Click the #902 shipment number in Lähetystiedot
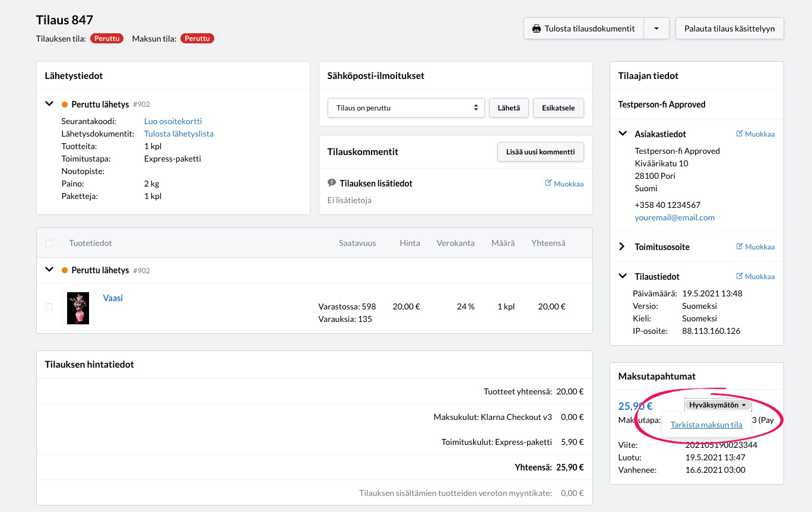 click(141, 105)
